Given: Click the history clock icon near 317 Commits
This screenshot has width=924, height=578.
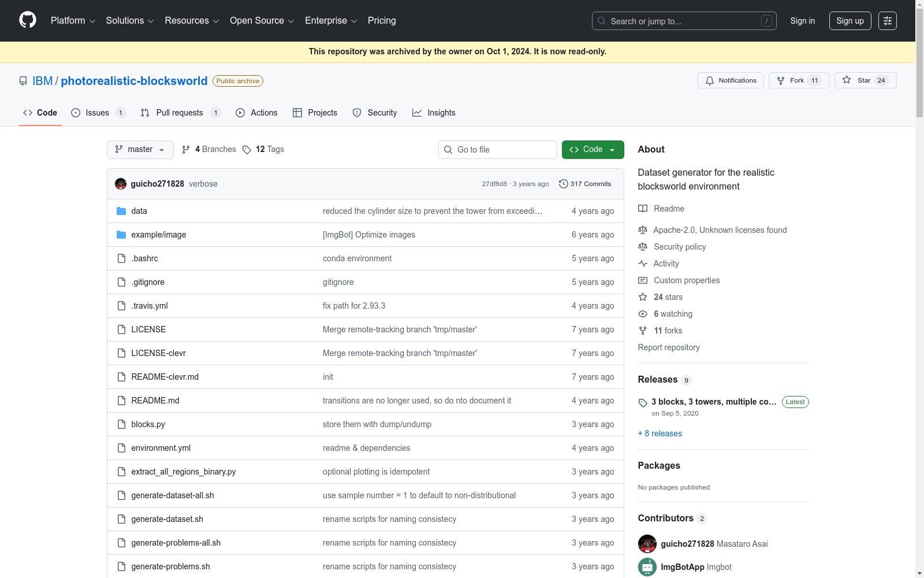Looking at the screenshot, I should click(x=564, y=184).
